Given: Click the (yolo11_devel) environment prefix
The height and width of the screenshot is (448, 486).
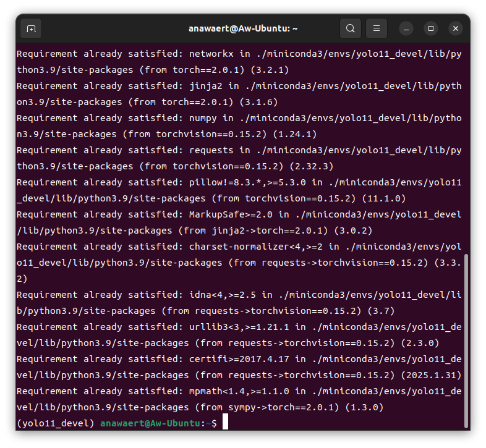Looking at the screenshot, I should point(56,423).
